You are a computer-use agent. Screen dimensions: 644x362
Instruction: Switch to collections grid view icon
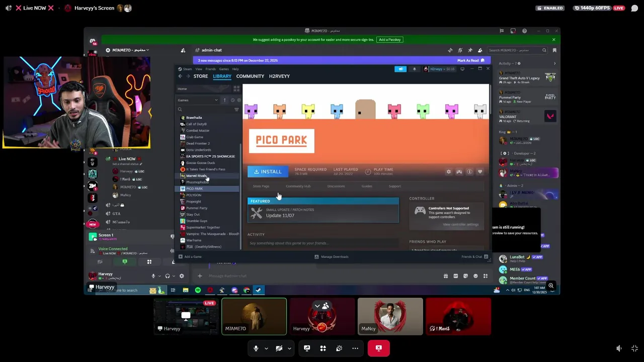[236, 88]
